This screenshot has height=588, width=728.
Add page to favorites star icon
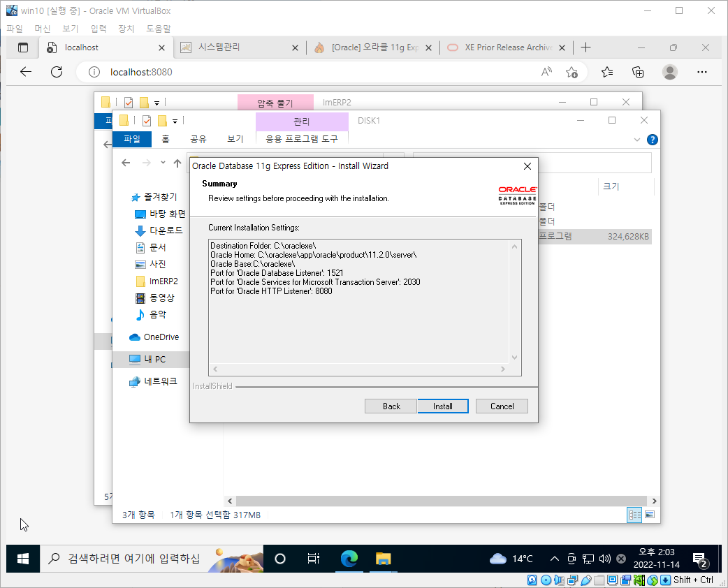coord(572,72)
